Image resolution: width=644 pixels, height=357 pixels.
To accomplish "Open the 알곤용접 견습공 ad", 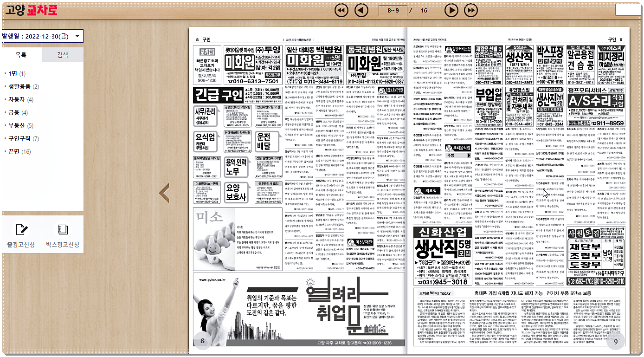I will click(x=581, y=65).
